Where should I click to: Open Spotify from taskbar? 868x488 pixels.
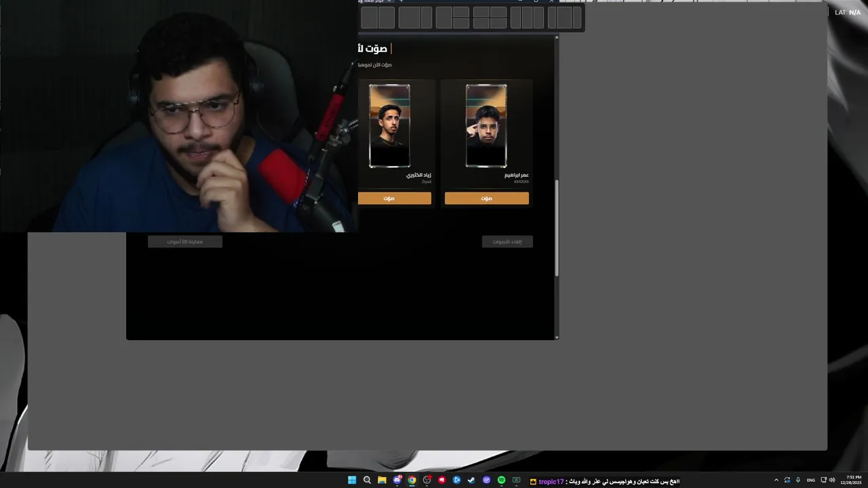(x=501, y=481)
